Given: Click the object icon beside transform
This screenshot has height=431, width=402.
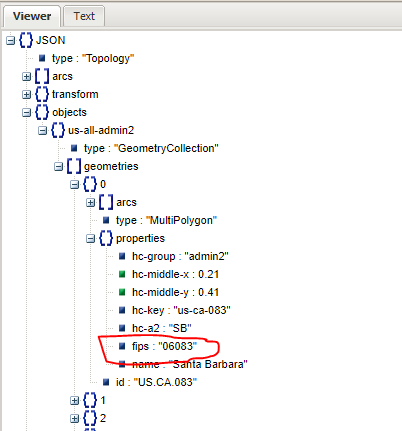Looking at the screenshot, I should click(x=42, y=94).
